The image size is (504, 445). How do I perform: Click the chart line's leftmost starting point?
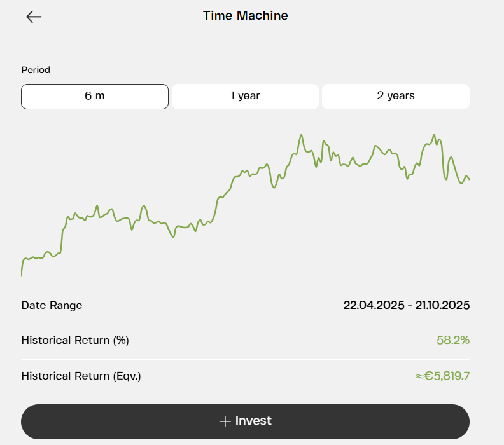pyautogui.click(x=22, y=275)
